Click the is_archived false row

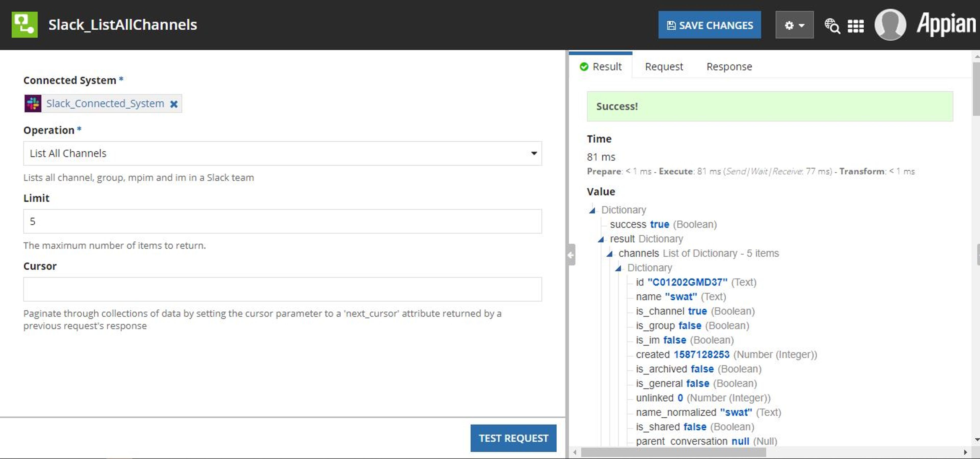click(x=699, y=369)
